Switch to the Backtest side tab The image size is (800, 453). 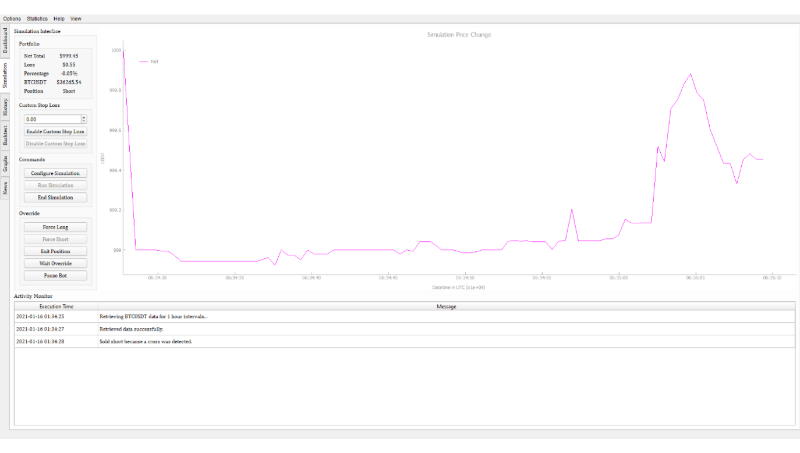[5, 135]
